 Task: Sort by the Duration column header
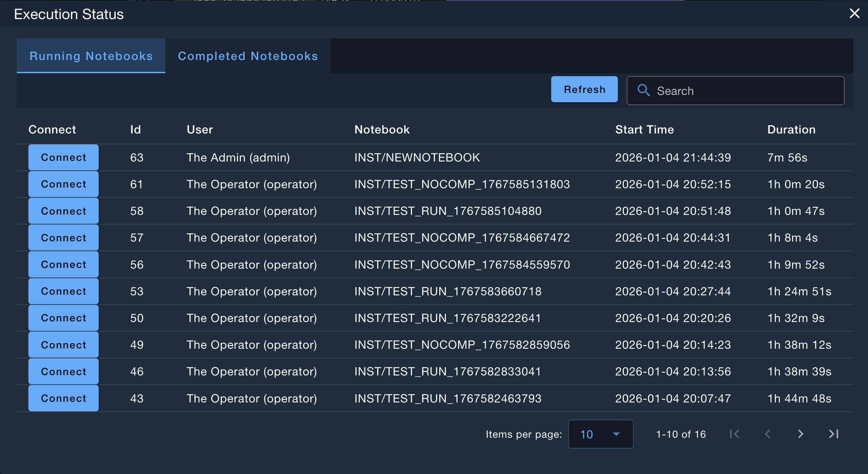(791, 130)
